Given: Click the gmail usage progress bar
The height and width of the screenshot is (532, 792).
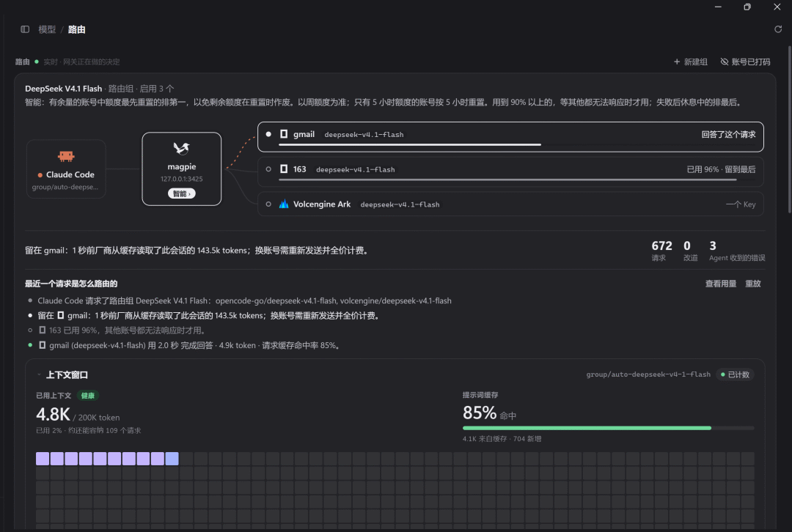Looking at the screenshot, I should (x=517, y=145).
